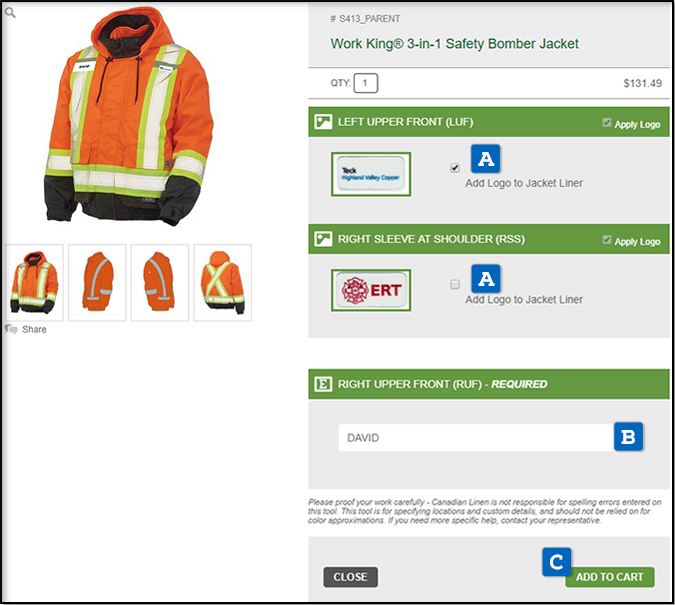
Task: Click the image icon in RSS header
Action: click(x=323, y=239)
